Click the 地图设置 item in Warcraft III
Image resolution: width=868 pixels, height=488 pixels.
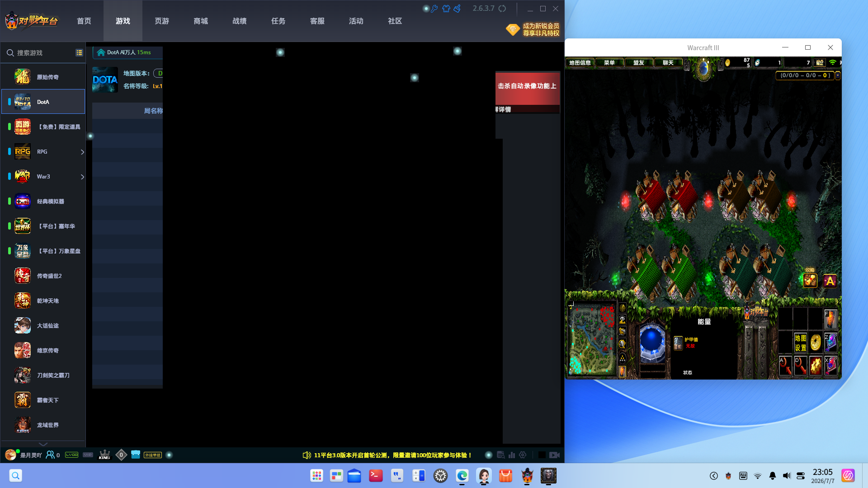point(800,343)
